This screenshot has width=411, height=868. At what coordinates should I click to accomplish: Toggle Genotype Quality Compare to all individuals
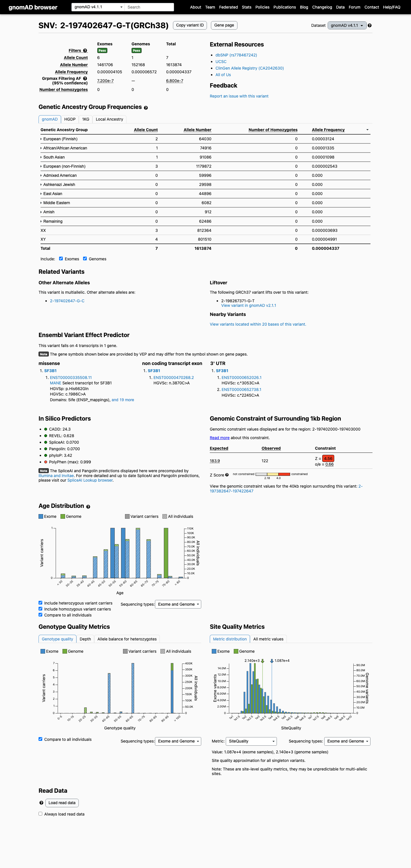point(41,739)
